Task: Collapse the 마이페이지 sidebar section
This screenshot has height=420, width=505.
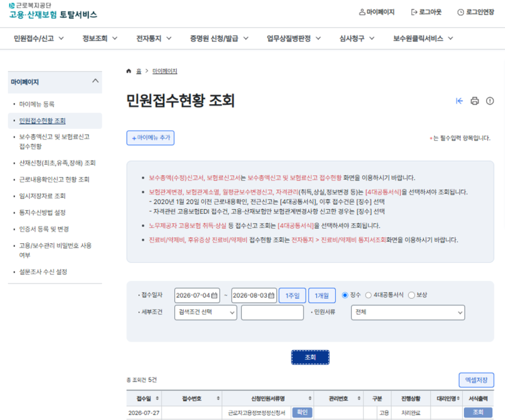Action: [x=95, y=81]
